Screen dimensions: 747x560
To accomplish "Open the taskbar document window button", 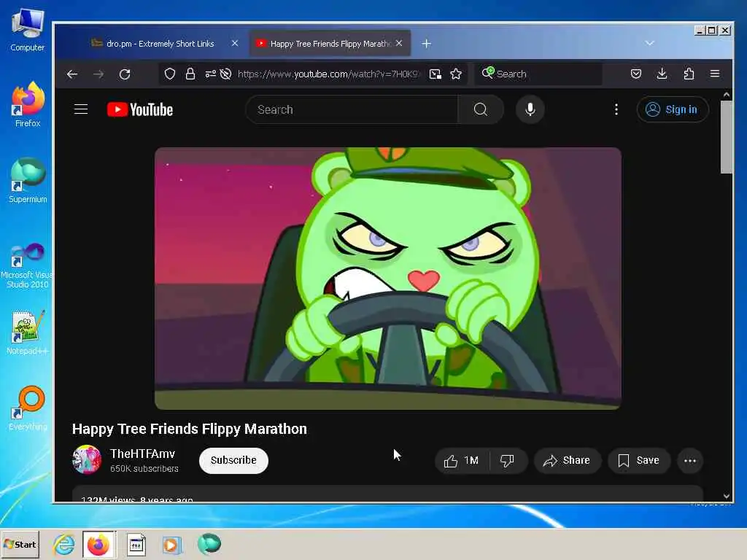I will 136,544.
